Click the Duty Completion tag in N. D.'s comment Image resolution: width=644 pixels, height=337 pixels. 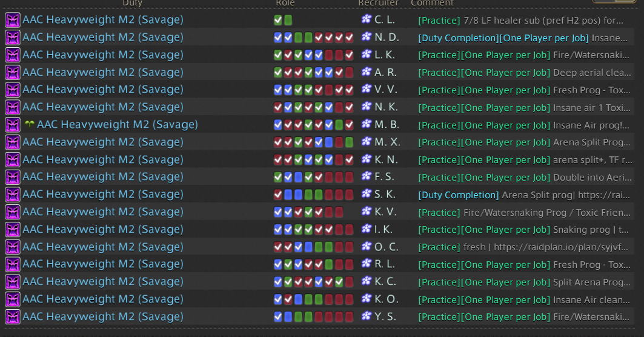(x=459, y=38)
